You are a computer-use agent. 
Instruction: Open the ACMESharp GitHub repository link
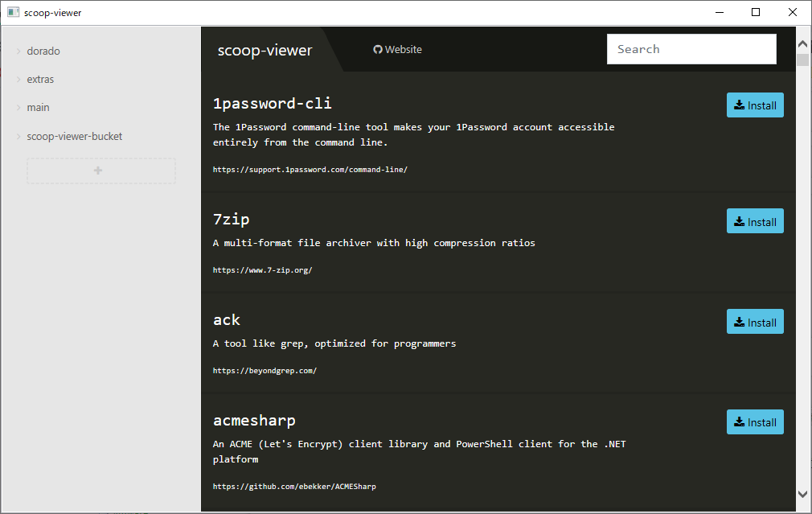point(294,487)
